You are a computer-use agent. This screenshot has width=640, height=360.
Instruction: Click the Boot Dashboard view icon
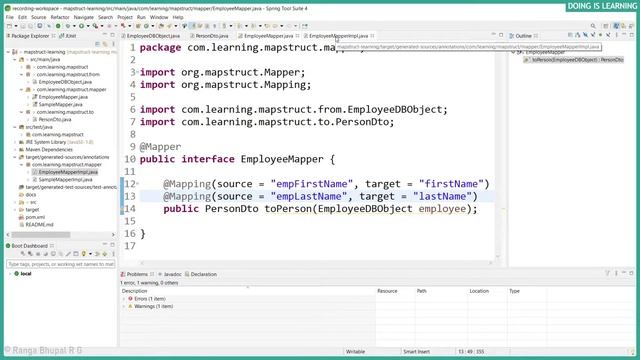point(8,246)
